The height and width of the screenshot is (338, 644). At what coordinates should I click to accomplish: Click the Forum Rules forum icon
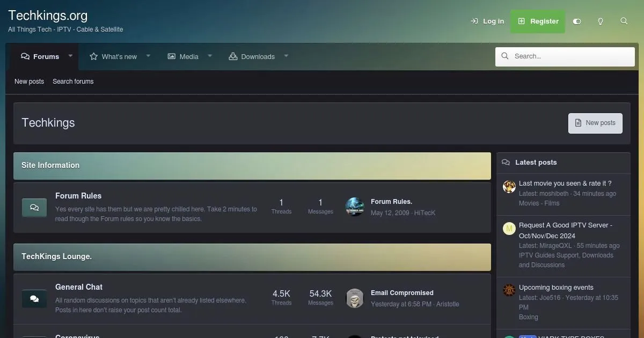point(34,208)
